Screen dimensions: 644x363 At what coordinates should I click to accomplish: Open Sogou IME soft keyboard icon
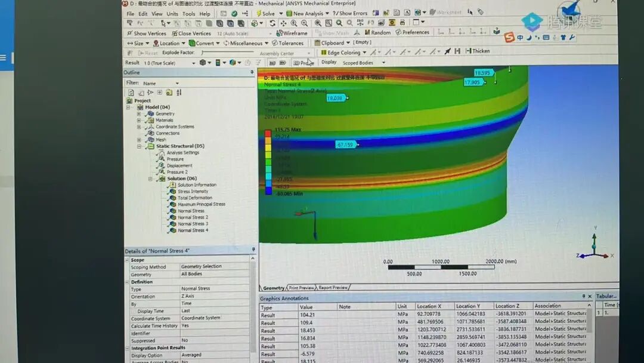coord(546,38)
